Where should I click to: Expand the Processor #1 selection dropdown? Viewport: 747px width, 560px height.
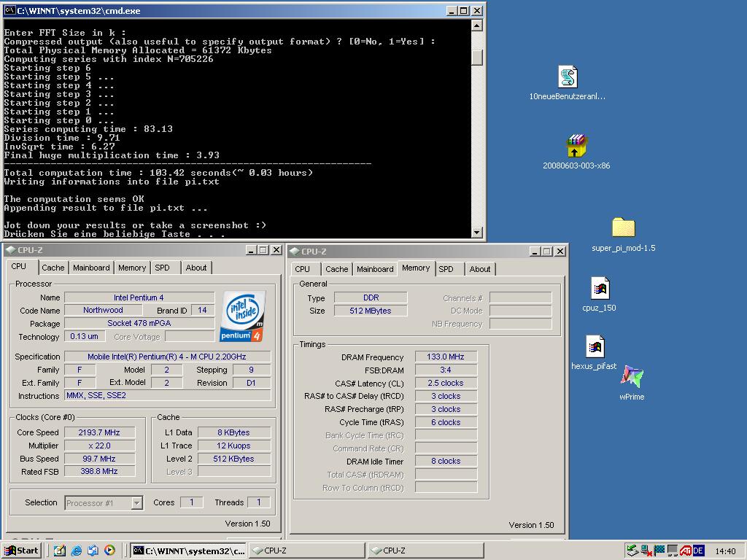coord(136,503)
